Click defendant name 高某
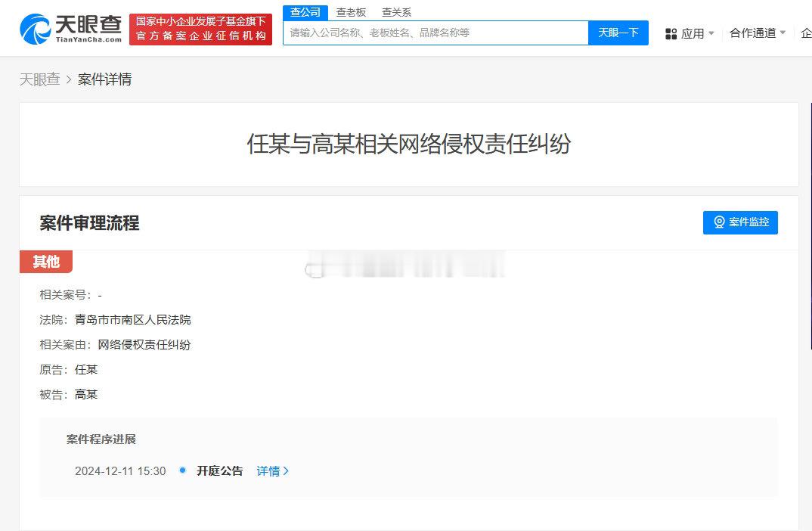This screenshot has width=812, height=531. coord(86,394)
